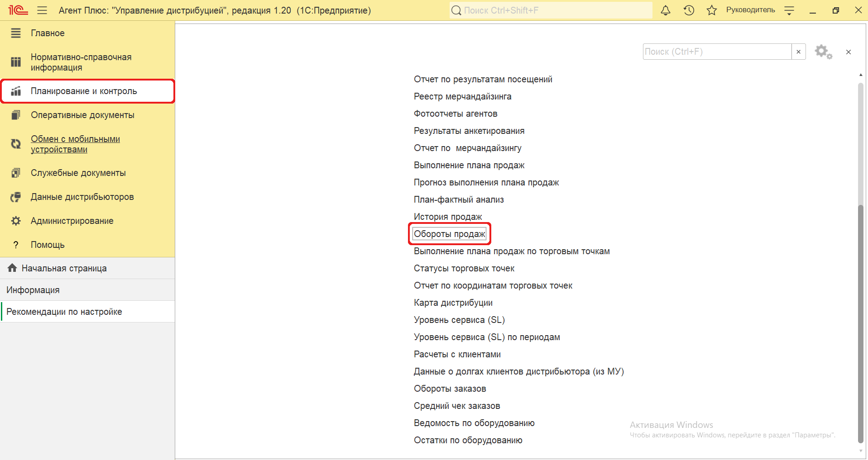Screen dimensions: 868x460
Task: Click the Планирование и контроль chart icon
Action: [16, 91]
